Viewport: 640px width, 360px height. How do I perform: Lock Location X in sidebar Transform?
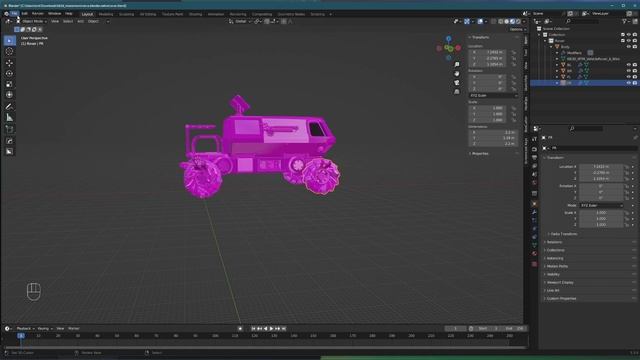pos(513,52)
